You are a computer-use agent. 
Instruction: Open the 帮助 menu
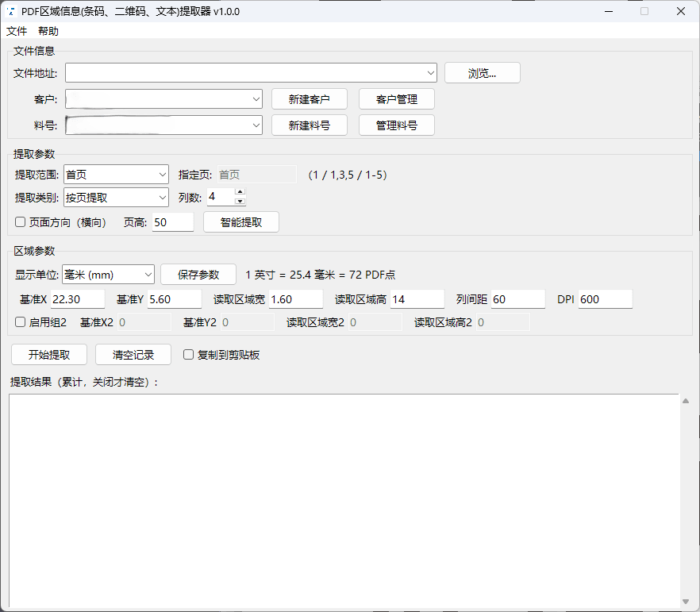coord(48,31)
